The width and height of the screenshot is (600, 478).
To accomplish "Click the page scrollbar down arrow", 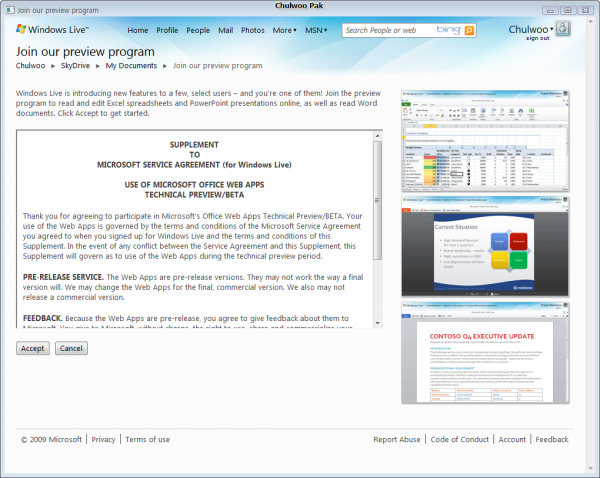I will [x=590, y=468].
